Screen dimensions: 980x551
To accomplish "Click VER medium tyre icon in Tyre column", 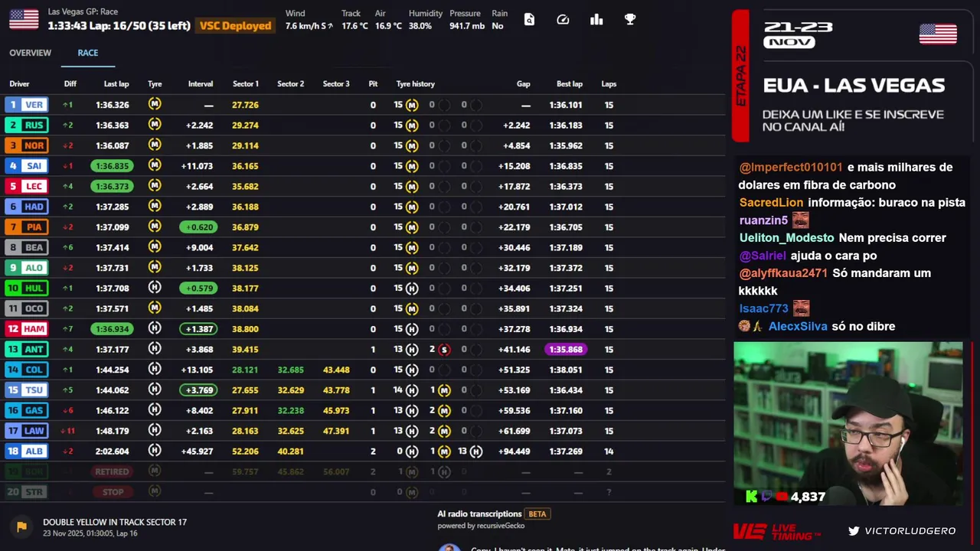I will tap(155, 104).
